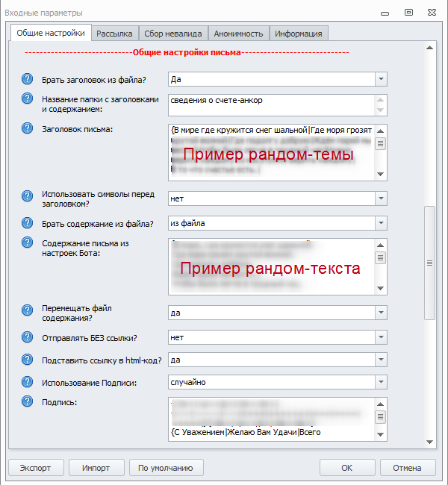Click main panel scroll-up arrow
This screenshot has height=485, width=448.
point(429,48)
